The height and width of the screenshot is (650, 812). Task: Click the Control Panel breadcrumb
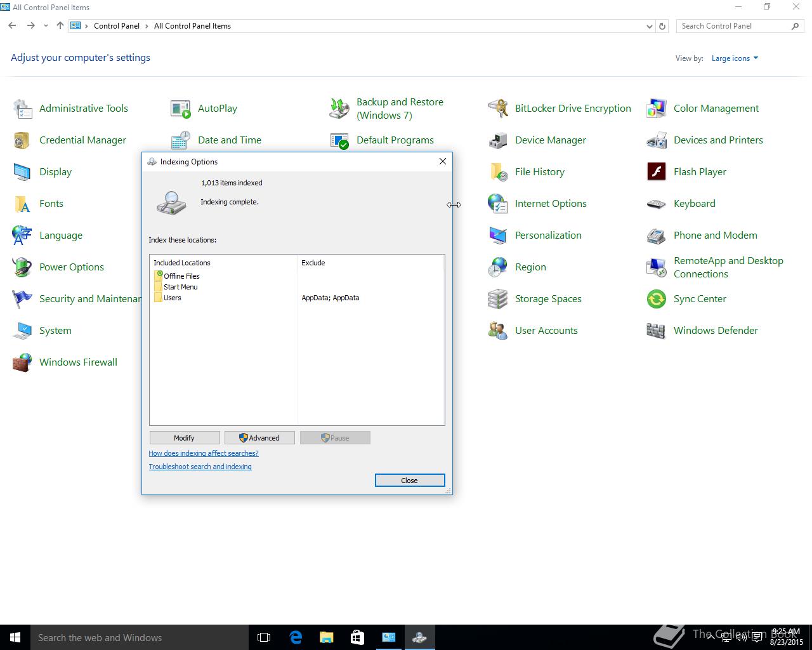click(117, 26)
